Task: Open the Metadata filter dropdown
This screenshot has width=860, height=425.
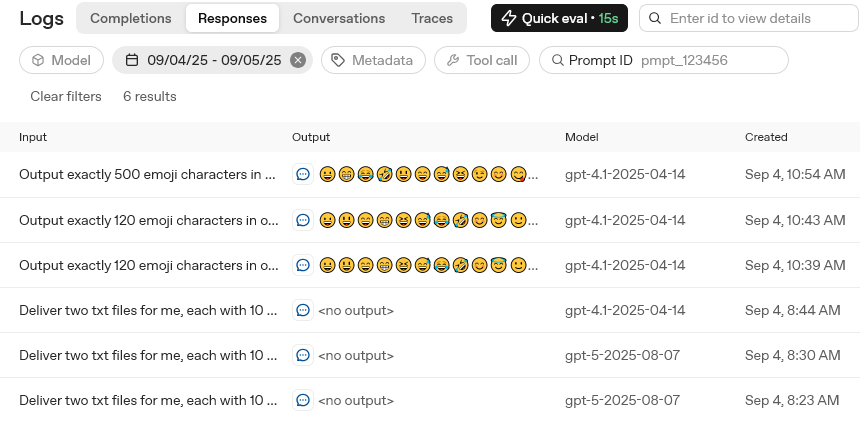Action: (x=372, y=60)
